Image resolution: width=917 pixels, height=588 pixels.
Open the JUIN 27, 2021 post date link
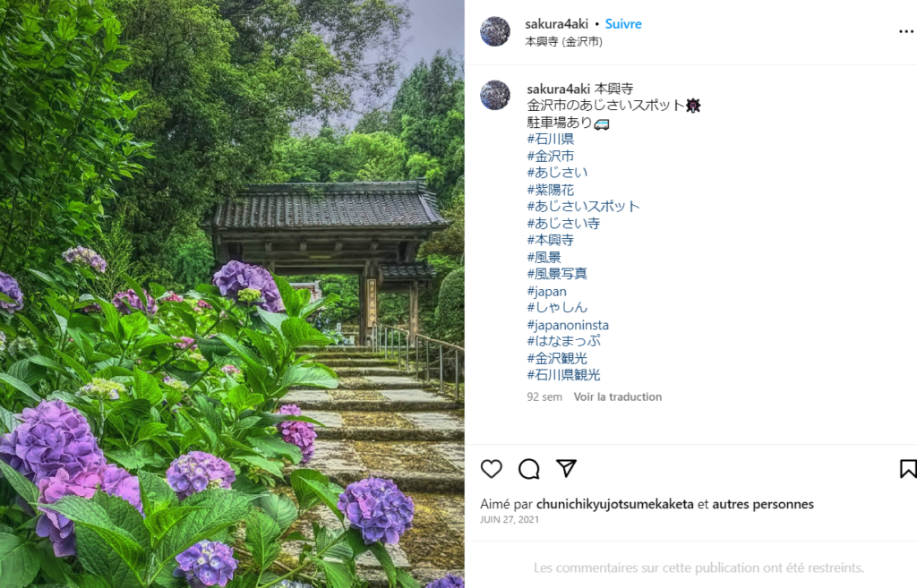point(510,520)
